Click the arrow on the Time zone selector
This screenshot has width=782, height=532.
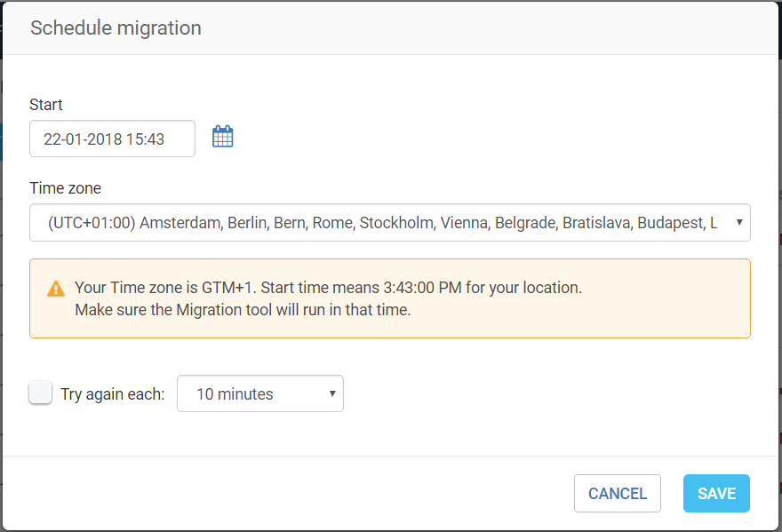click(739, 223)
